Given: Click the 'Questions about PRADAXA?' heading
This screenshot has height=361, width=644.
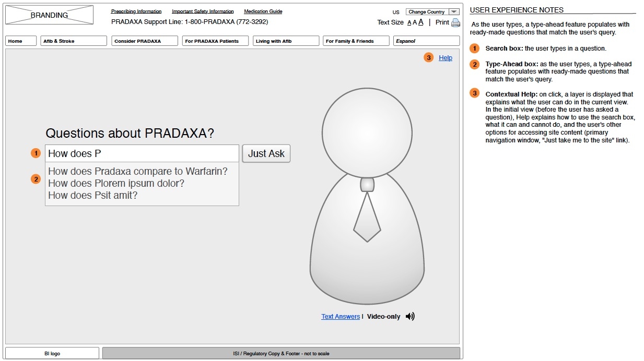Looking at the screenshot, I should tap(130, 133).
